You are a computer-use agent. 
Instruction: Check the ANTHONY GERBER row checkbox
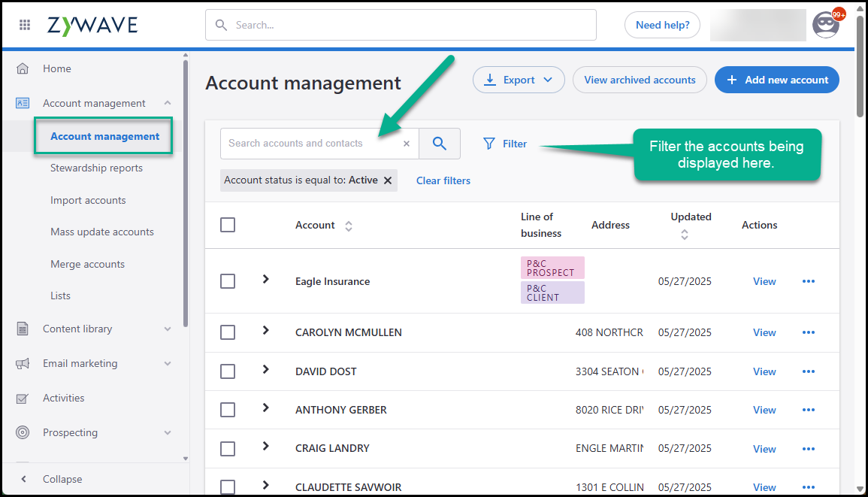[228, 410]
